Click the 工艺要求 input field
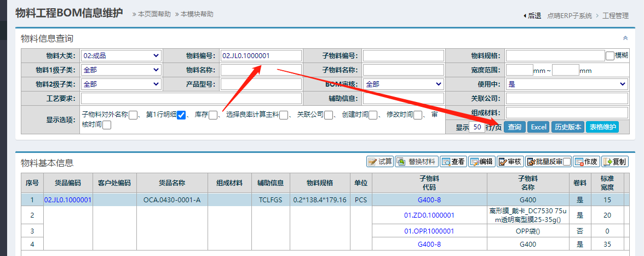The image size is (644, 256). tap(191, 99)
